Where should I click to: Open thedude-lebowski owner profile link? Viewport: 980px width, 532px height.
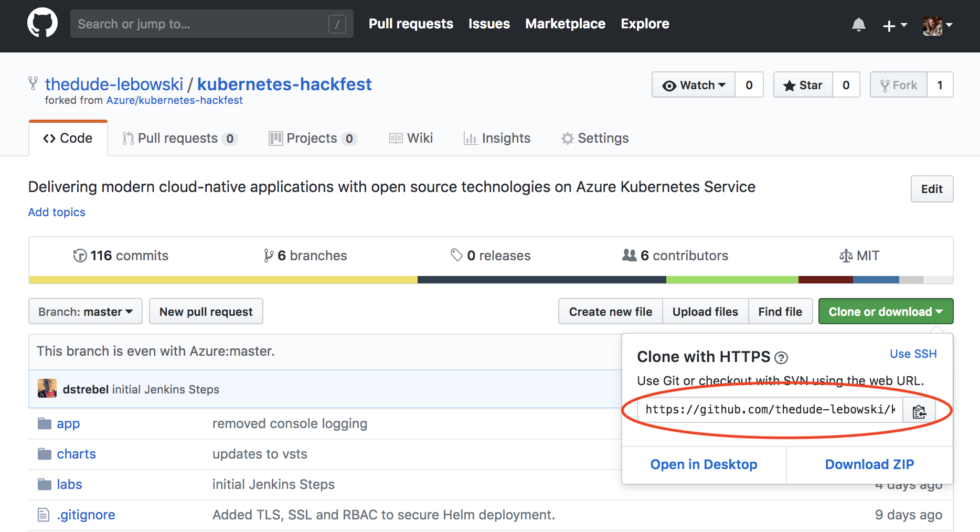click(114, 84)
